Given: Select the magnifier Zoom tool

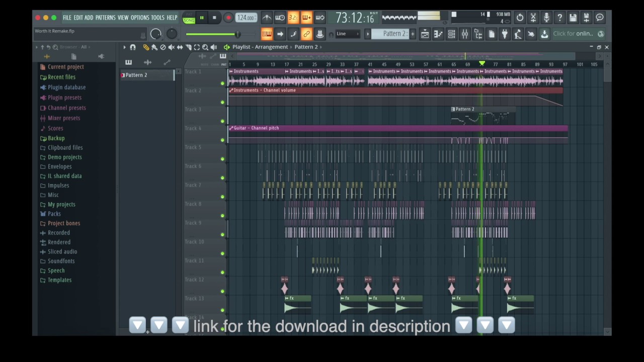Looking at the screenshot, I should (x=205, y=47).
